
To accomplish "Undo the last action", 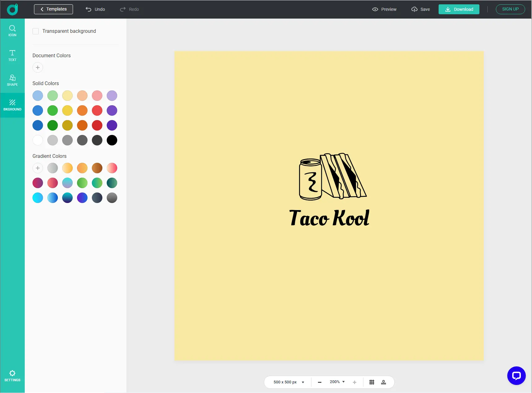I will tap(95, 9).
